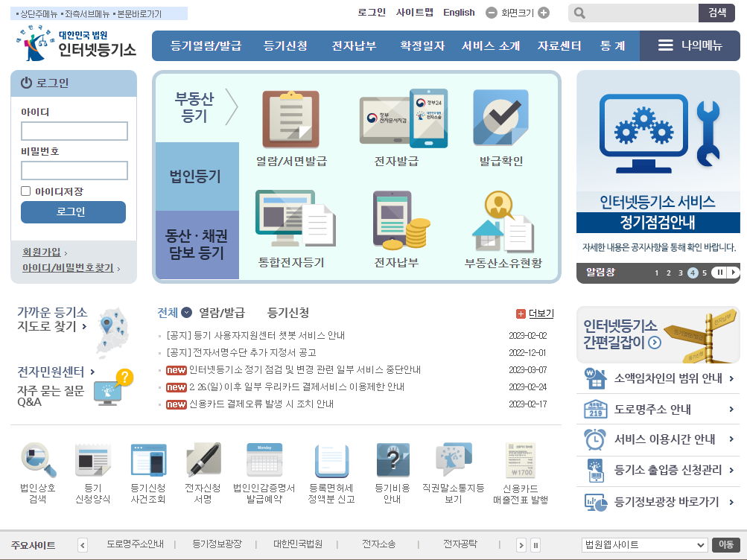
Task: Click the 아이디 input field
Action: click(74, 131)
